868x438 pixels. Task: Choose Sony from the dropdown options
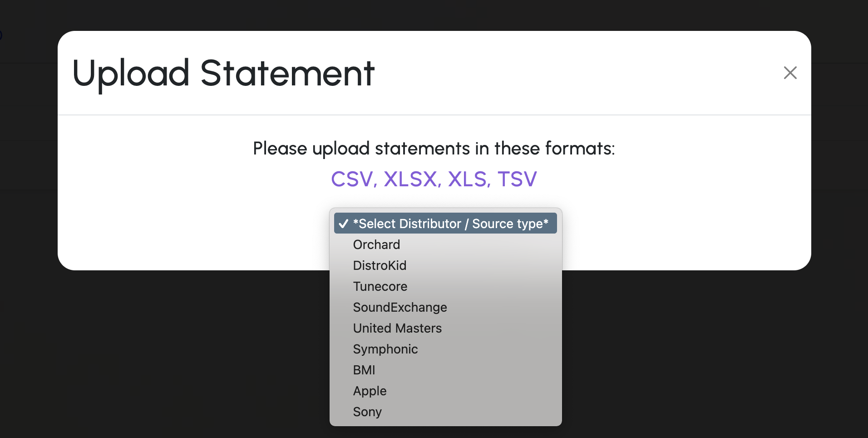click(445, 412)
